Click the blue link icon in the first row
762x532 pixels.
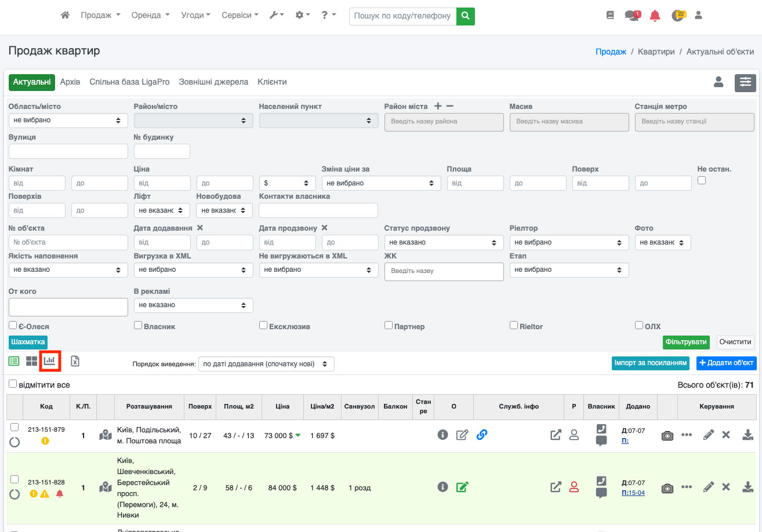click(481, 435)
